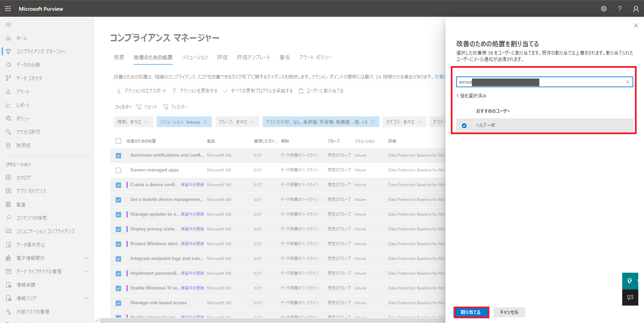Sort by 改善のための処置 column header
This screenshot has height=323, width=644.
(141, 141)
